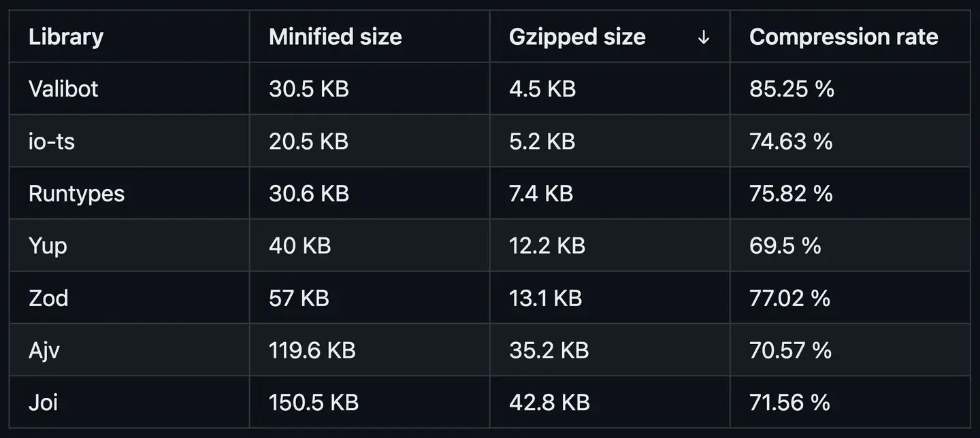The width and height of the screenshot is (980, 438).
Task: Select the 57 KB minified size cell
Action: pos(299,298)
